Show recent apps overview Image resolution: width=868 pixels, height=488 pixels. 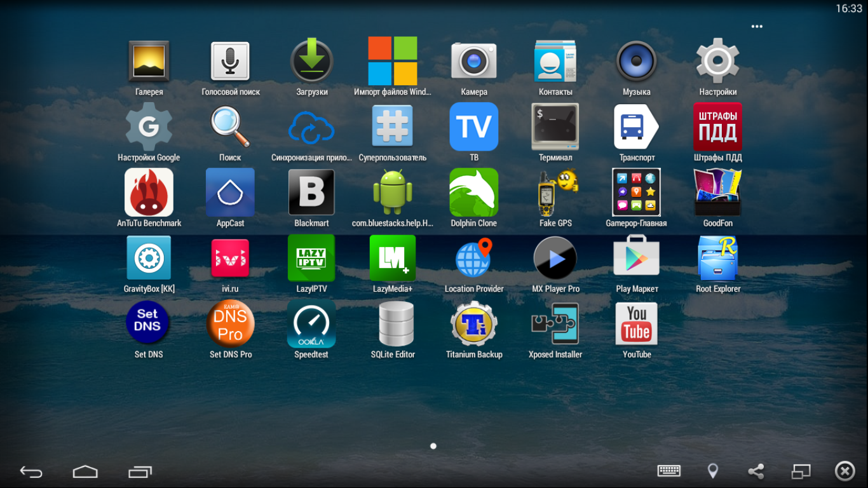140,471
